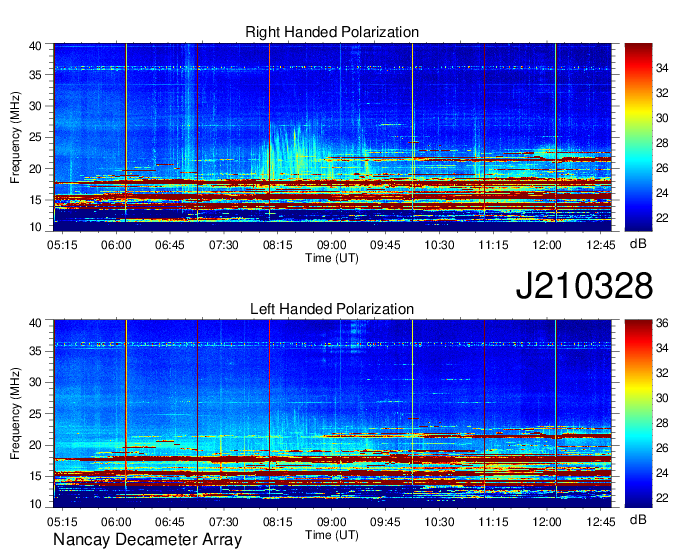The width and height of the screenshot is (680, 552).
Task: Click the 09:00 tick label on the lower time axis
Action: tap(332, 522)
